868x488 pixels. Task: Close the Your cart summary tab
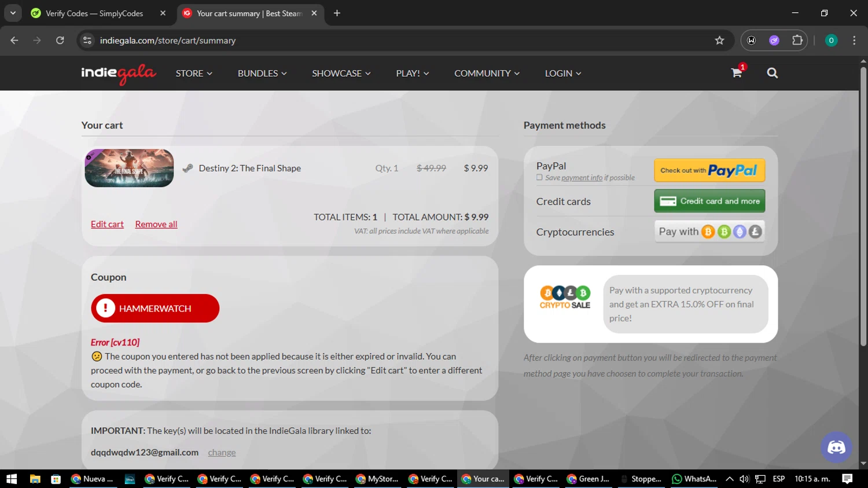(314, 13)
